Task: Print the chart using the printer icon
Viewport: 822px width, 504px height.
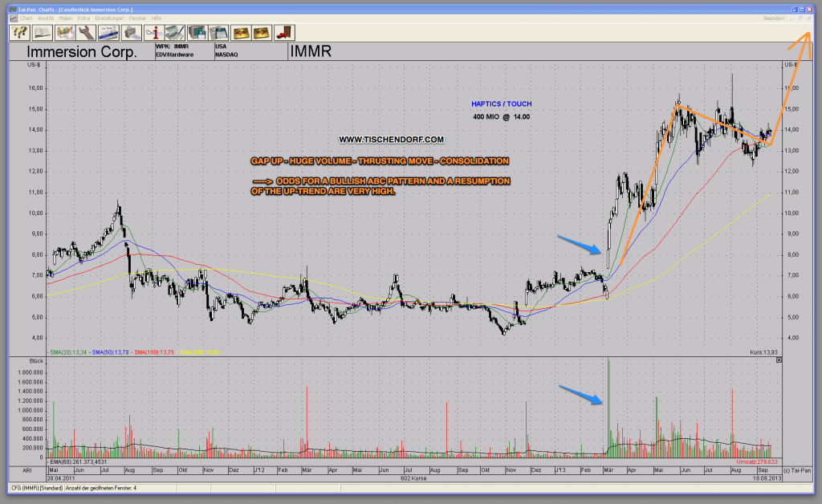Action: point(131,32)
